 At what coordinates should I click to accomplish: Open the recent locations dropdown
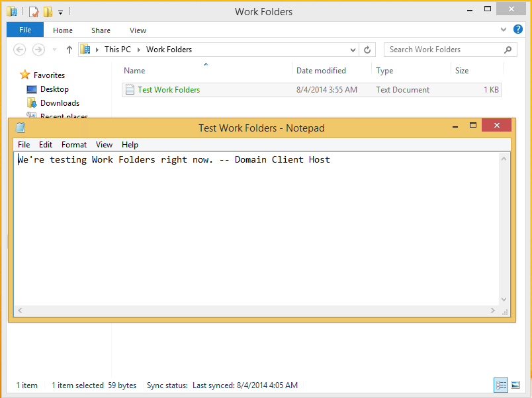click(54, 50)
